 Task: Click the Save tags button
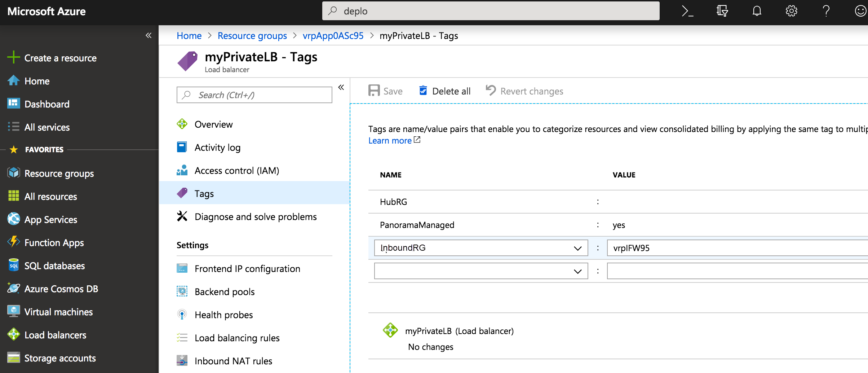(x=385, y=91)
